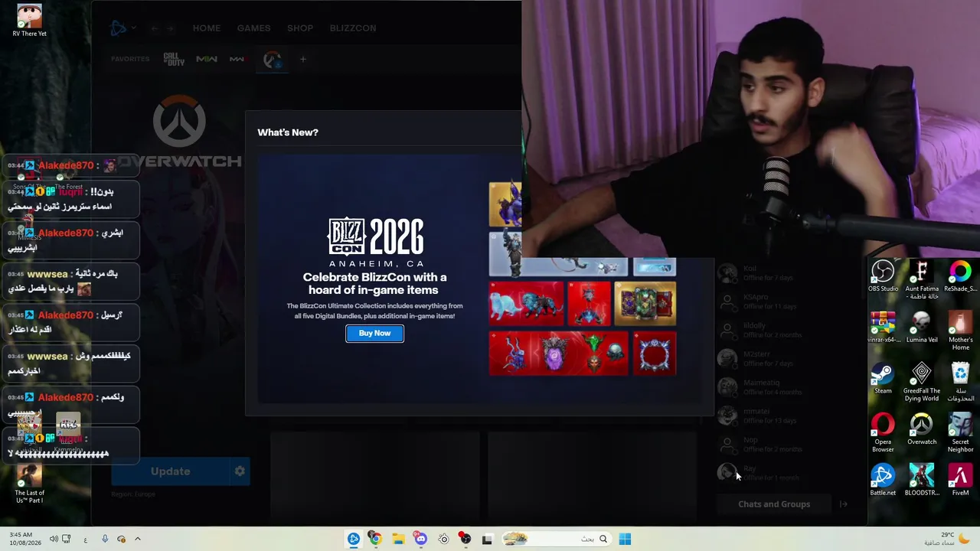
Task: Open the weather widget on the taskbar
Action: pos(947,539)
